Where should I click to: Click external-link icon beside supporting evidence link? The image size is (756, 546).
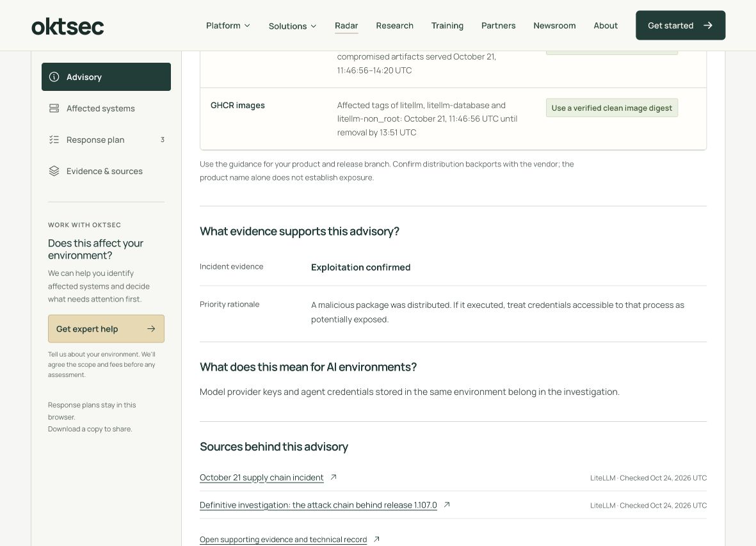(376, 539)
